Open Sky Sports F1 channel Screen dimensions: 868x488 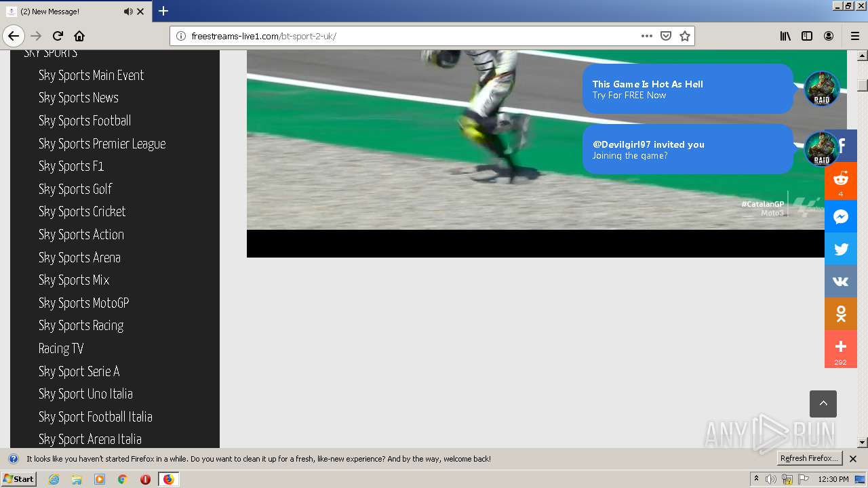click(71, 166)
